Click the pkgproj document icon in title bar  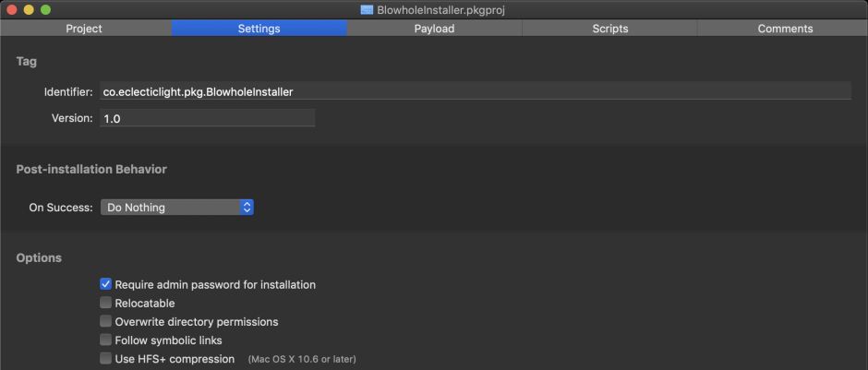[x=368, y=9]
